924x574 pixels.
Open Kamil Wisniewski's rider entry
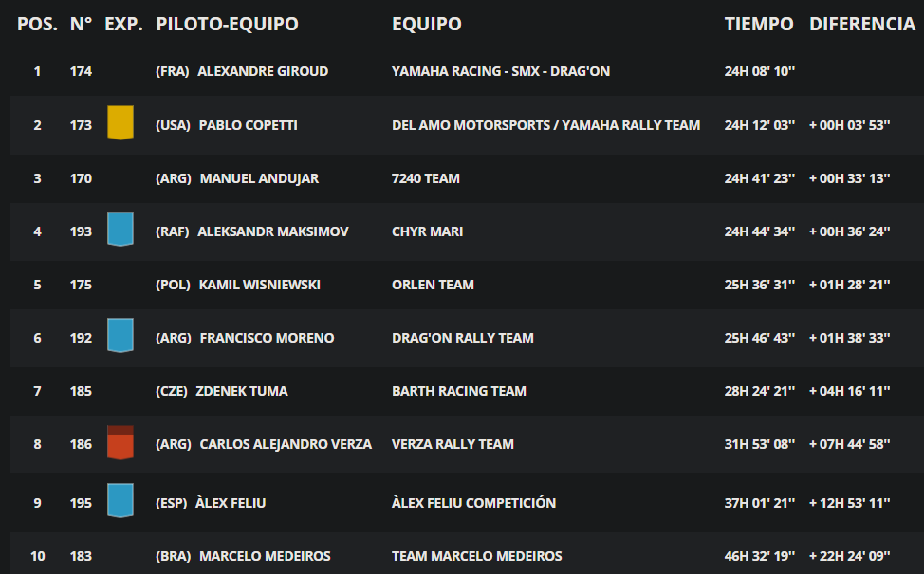(260, 285)
